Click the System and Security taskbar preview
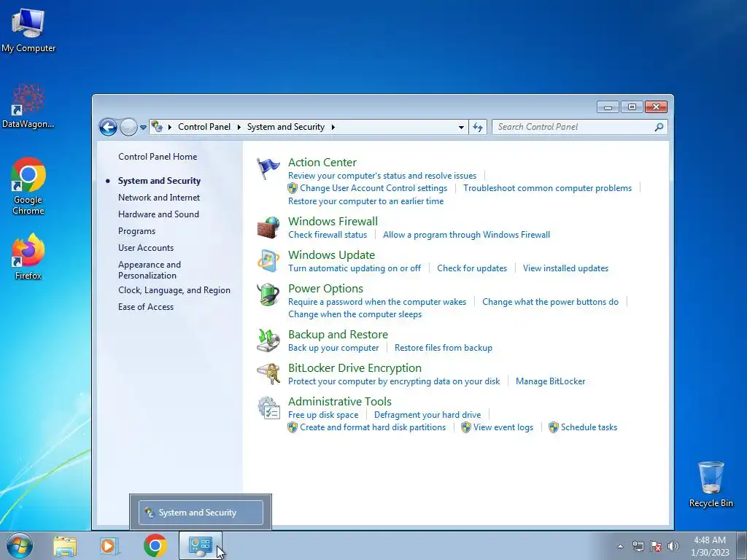Viewport: 747px width, 560px height. [x=201, y=513]
